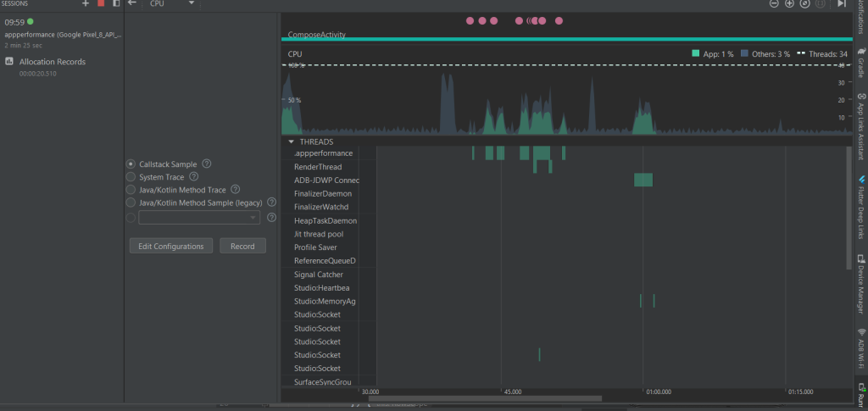Zoom in the timeline
868x411 pixels.
click(x=789, y=3)
